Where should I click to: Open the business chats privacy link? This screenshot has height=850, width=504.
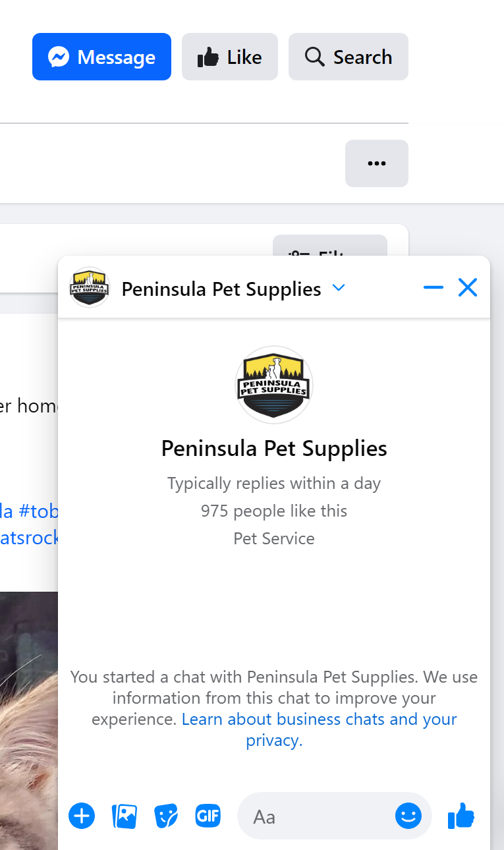coord(319,719)
